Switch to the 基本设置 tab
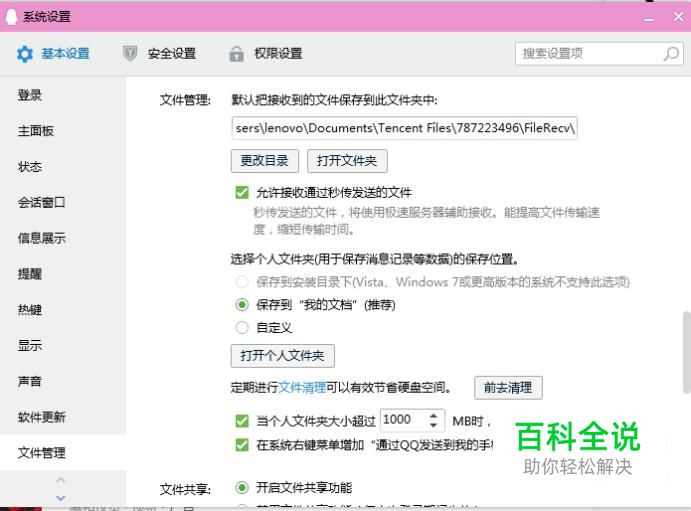This screenshot has height=511, width=691. (65, 54)
